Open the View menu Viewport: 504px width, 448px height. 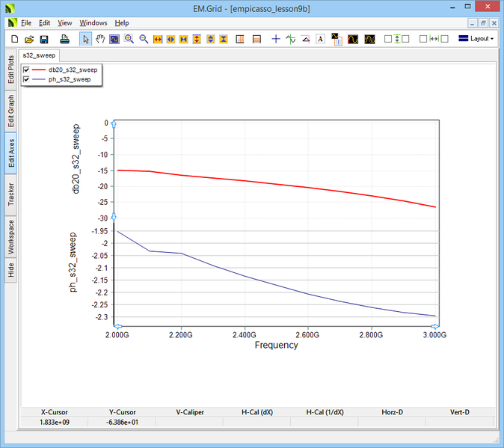65,23
